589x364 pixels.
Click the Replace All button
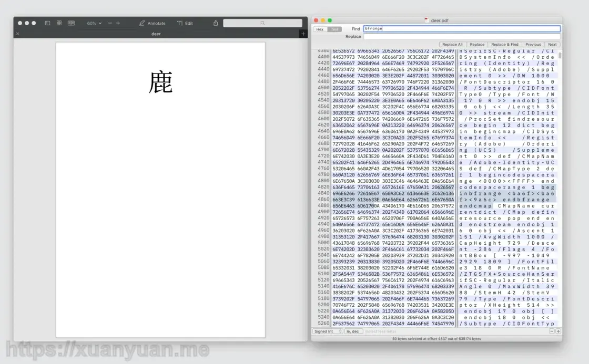point(452,44)
